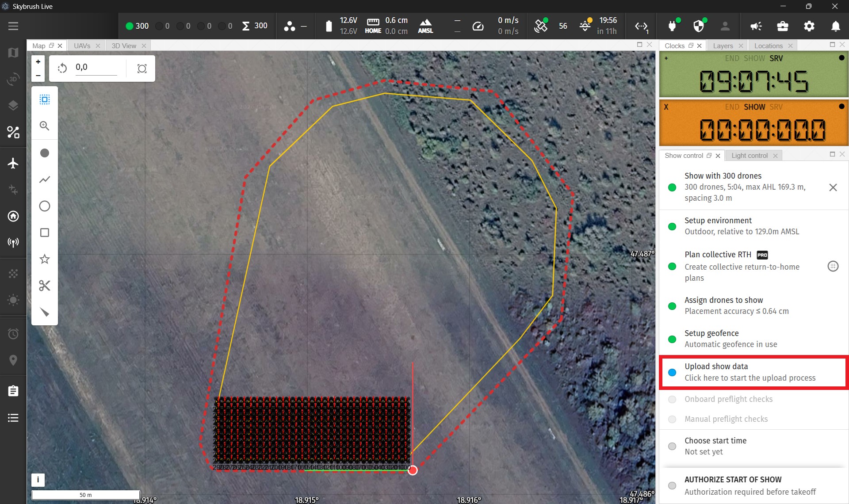
Task: Open the airplane UAVs sidebar icon
Action: 13,163
